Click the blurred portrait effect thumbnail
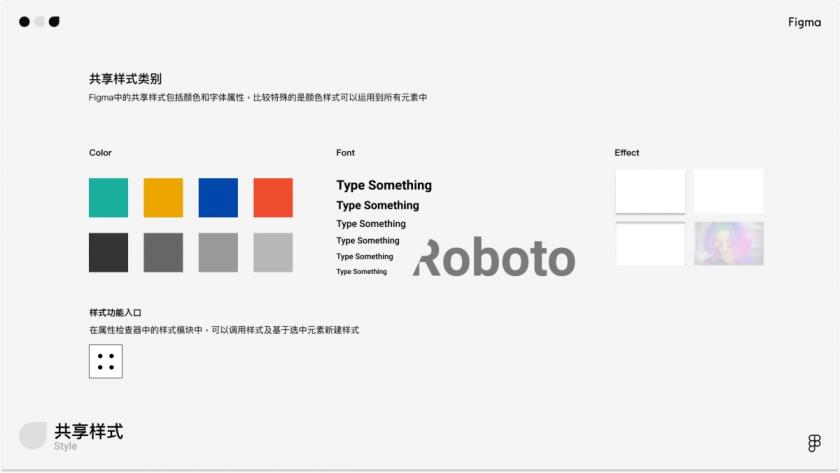840x473 pixels. tap(729, 244)
